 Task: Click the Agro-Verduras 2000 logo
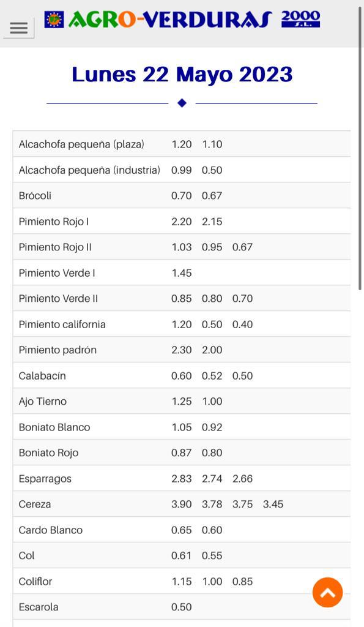182,19
